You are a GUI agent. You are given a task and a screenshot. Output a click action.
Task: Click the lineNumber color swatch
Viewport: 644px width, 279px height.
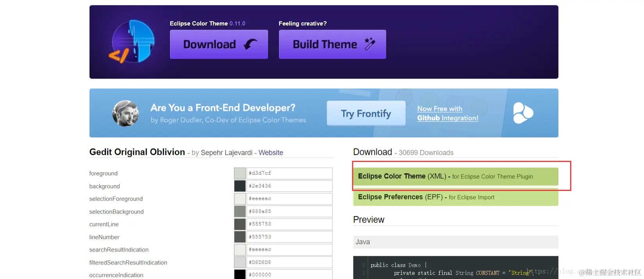click(x=240, y=237)
